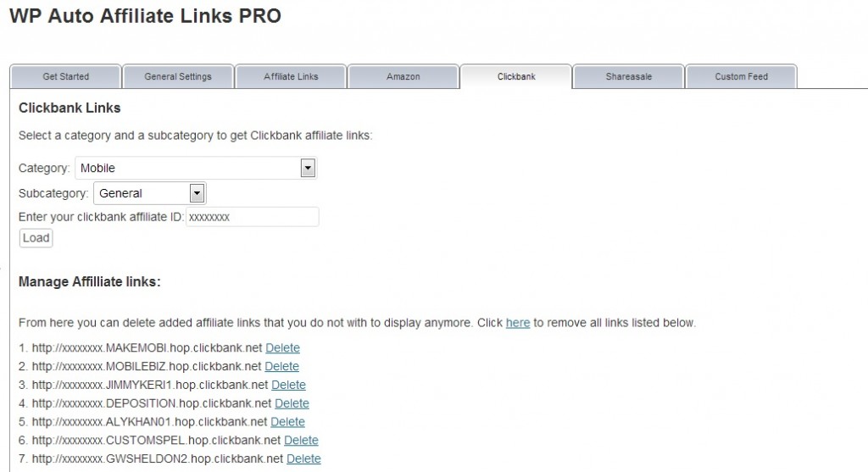Open the Shareasale tab

point(628,76)
